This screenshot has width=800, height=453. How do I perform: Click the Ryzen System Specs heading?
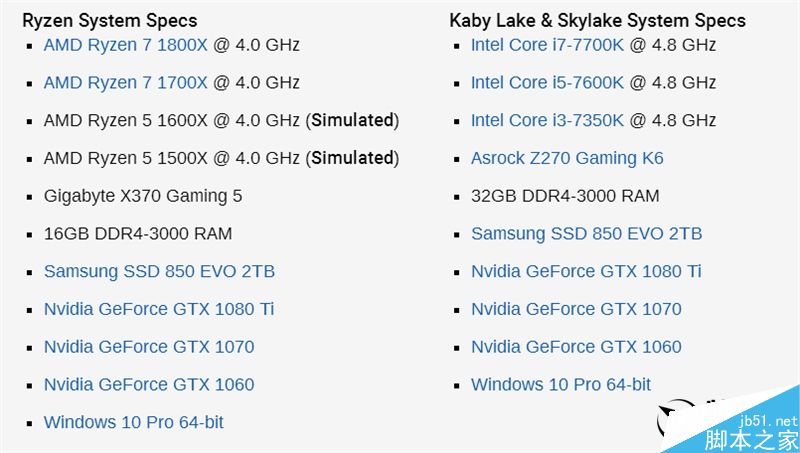(x=110, y=20)
